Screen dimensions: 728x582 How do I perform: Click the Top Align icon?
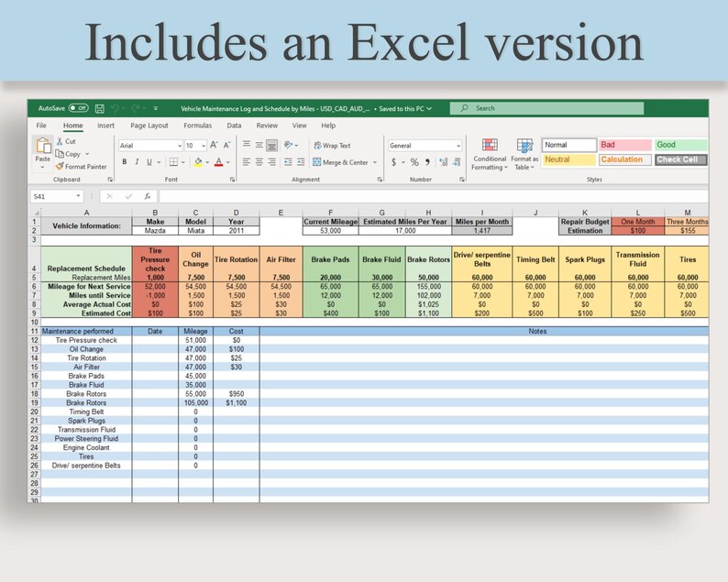[247, 145]
